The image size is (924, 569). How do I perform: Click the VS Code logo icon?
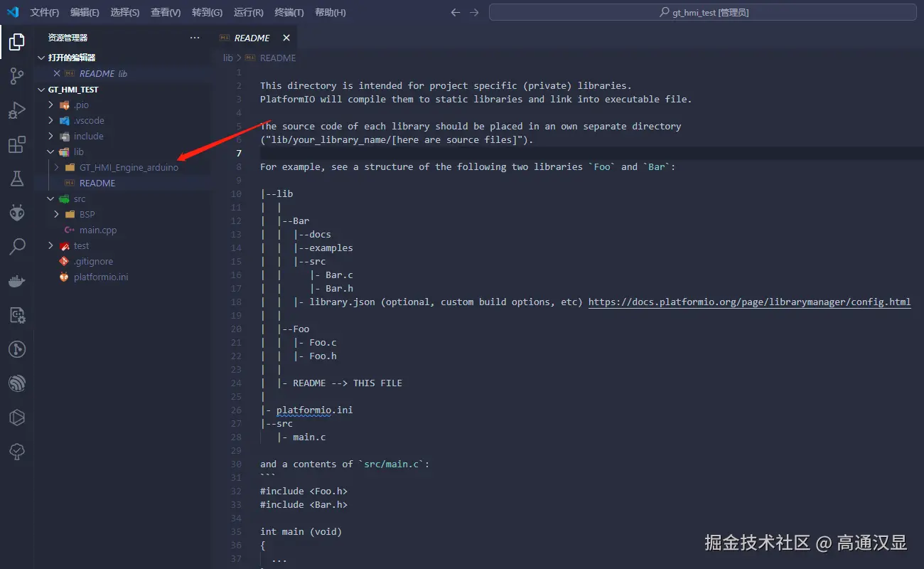click(13, 12)
